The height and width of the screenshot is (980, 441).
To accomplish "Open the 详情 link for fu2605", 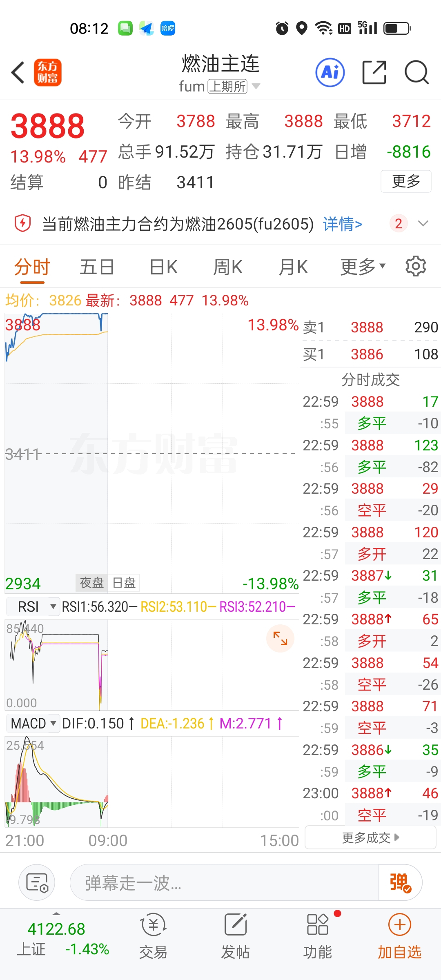I will 342,224.
